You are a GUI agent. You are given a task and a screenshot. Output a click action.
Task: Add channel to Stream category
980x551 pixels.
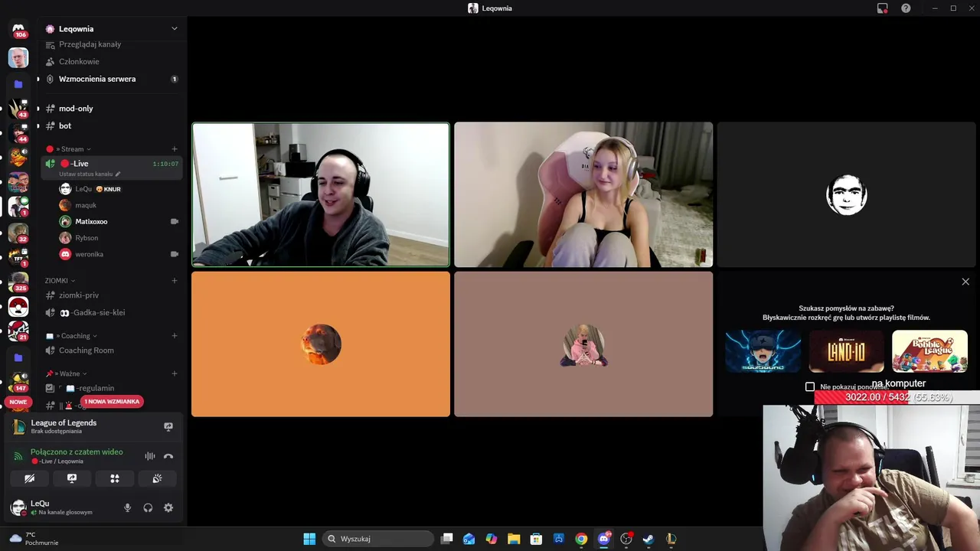coord(175,149)
